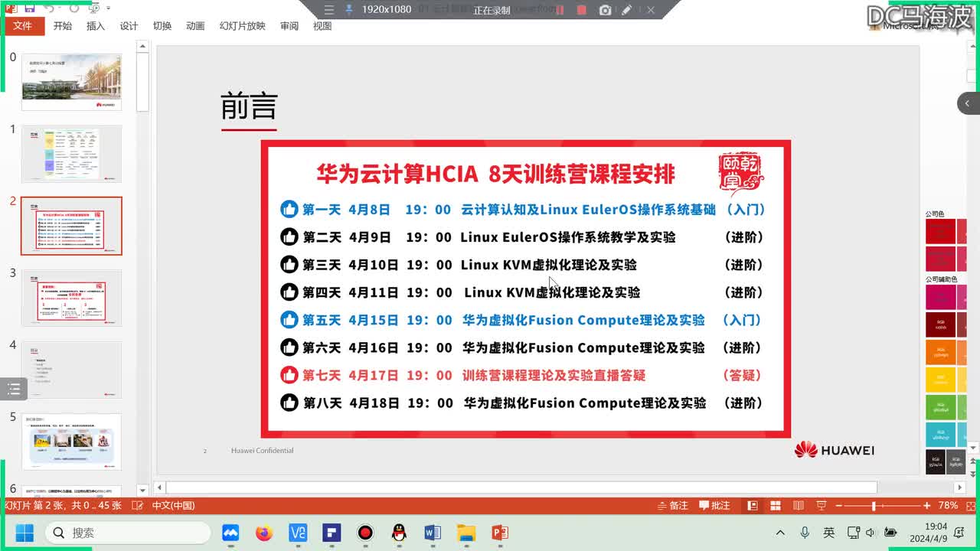Select slide 0 thumbnail with campus photo
Image resolution: width=980 pixels, height=551 pixels.
coord(71,81)
